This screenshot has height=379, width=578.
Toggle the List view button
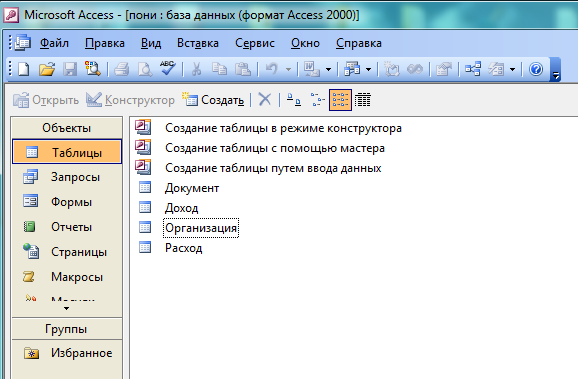(340, 100)
